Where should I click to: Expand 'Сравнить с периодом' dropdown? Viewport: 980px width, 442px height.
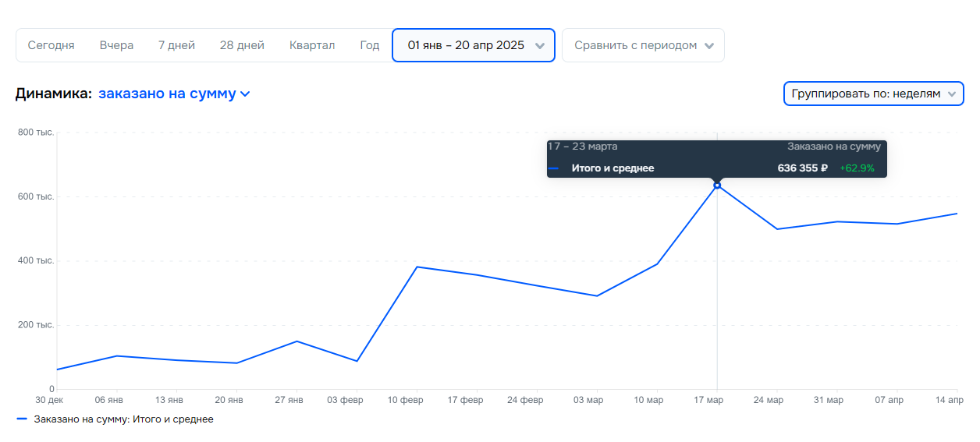coord(635,45)
